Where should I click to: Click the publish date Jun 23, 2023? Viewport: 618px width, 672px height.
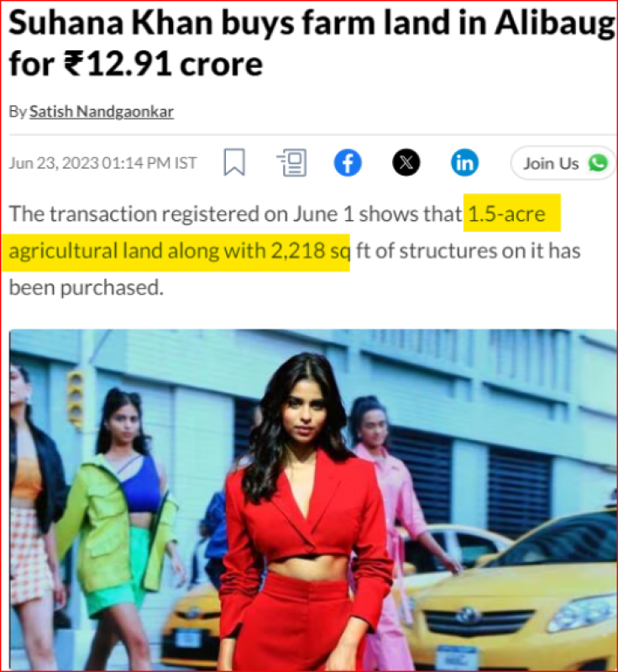(54, 163)
